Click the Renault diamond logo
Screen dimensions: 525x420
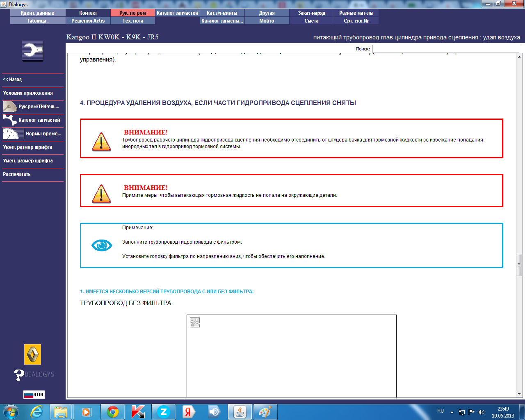(x=33, y=354)
